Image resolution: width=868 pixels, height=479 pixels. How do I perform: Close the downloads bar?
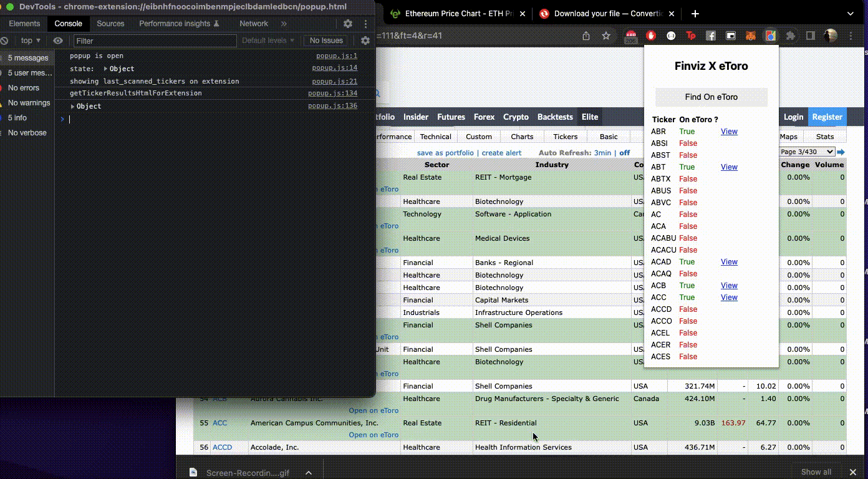coord(853,472)
